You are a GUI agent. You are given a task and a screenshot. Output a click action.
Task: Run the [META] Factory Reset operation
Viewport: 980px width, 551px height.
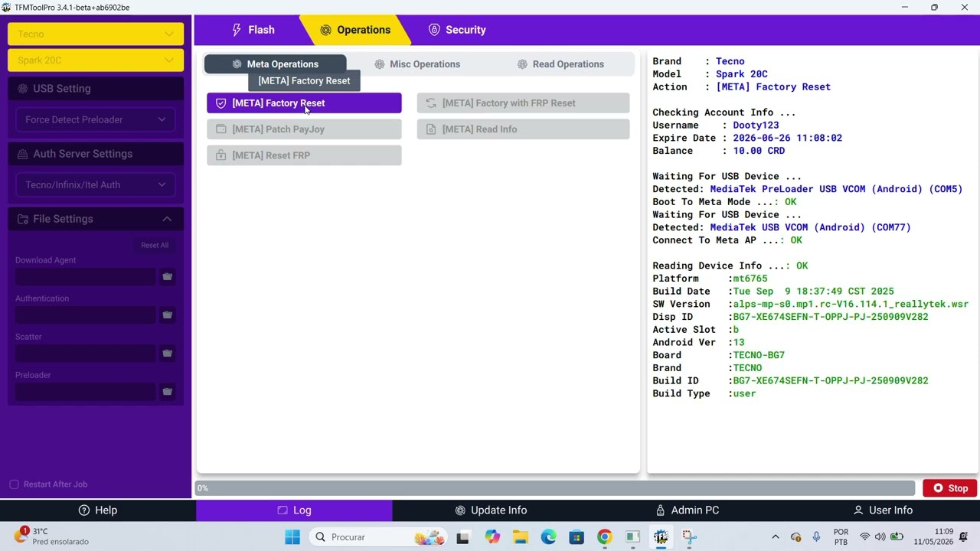tap(304, 103)
